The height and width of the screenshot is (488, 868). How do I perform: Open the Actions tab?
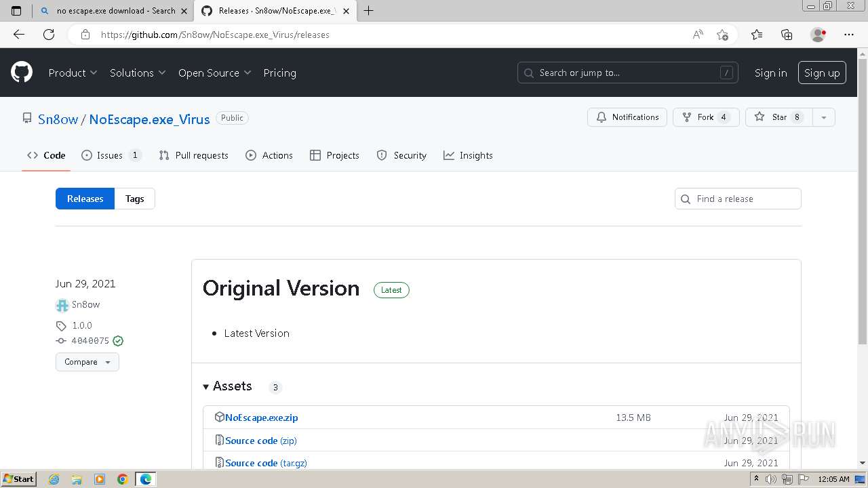pos(269,155)
